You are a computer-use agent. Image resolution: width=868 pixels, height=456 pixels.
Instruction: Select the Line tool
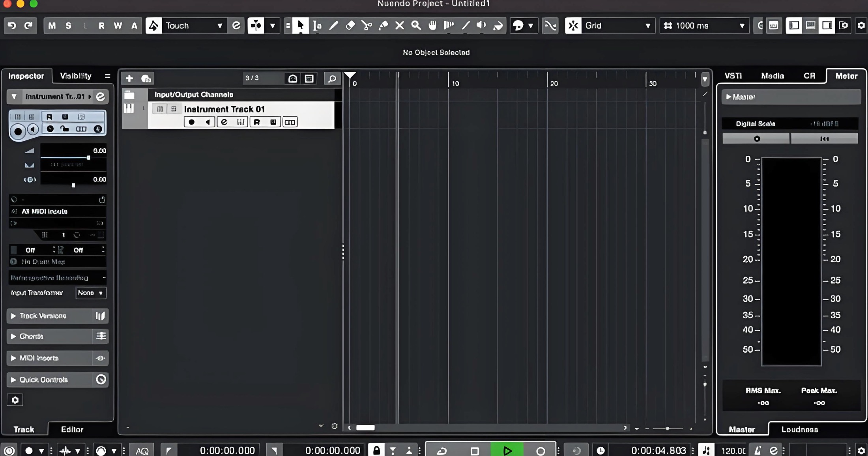point(466,26)
